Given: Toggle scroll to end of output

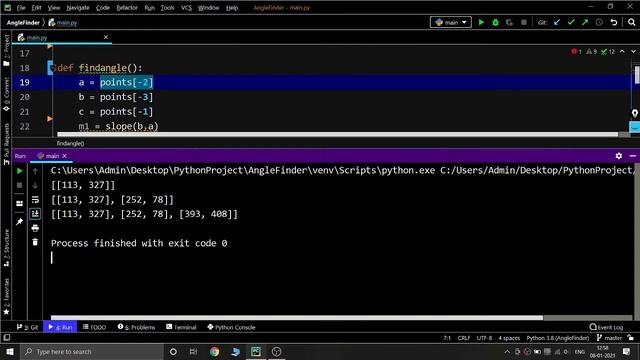Looking at the screenshot, I should (35, 213).
